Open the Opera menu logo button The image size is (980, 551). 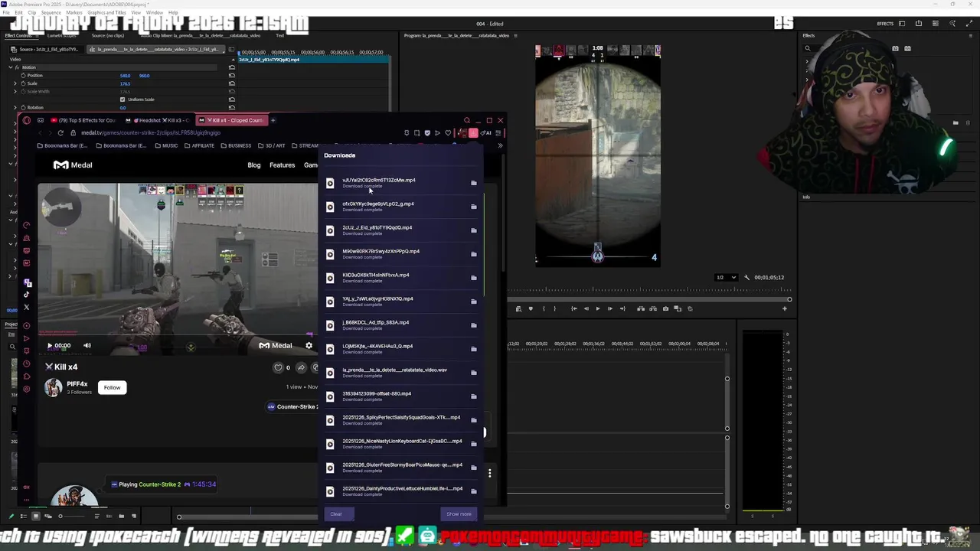pos(27,120)
